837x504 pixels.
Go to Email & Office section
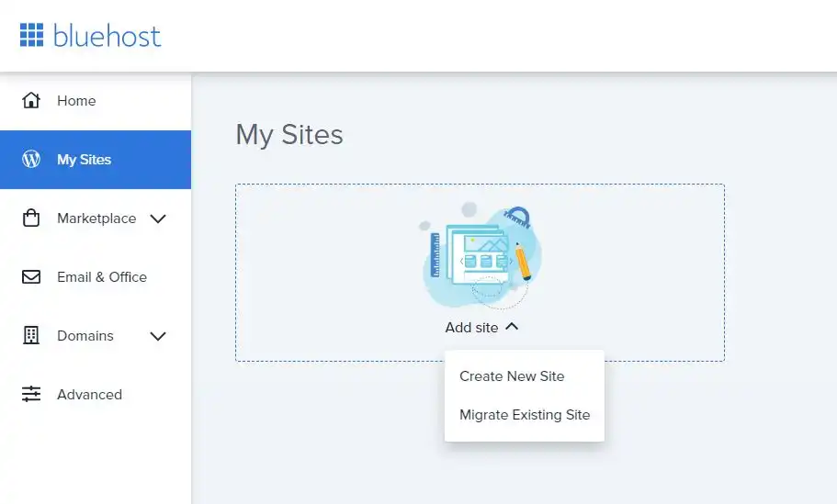click(96, 277)
